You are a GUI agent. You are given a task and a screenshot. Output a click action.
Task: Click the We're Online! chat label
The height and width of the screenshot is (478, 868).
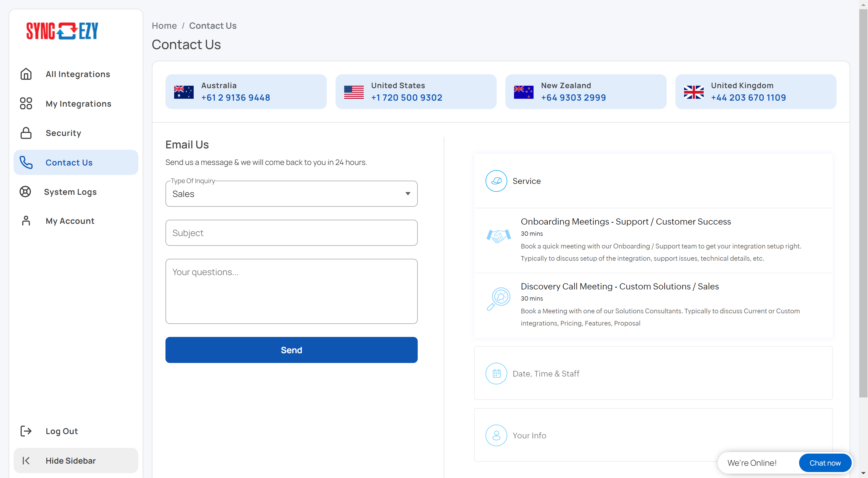point(752,463)
